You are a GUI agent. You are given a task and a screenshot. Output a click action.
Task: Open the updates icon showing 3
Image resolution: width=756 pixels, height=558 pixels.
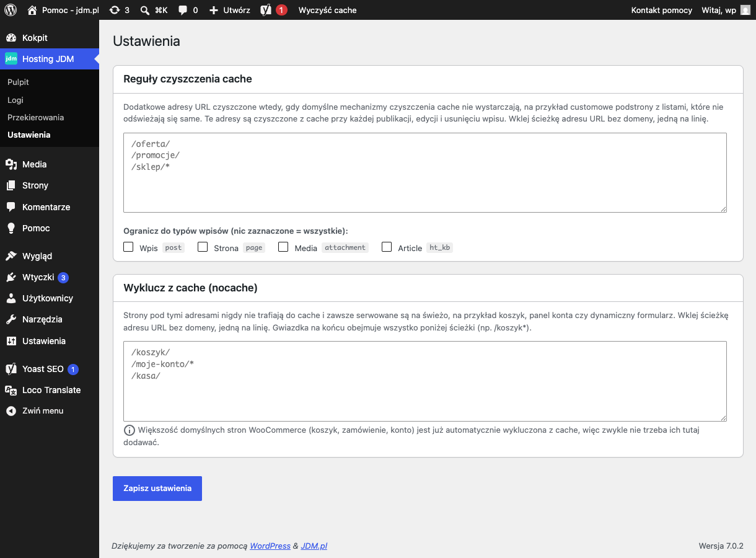[x=115, y=10]
